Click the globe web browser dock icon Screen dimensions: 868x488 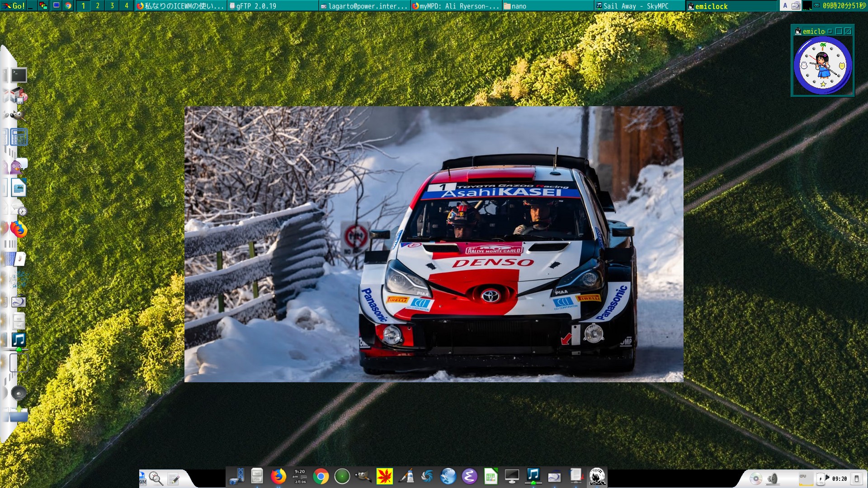coord(448,477)
